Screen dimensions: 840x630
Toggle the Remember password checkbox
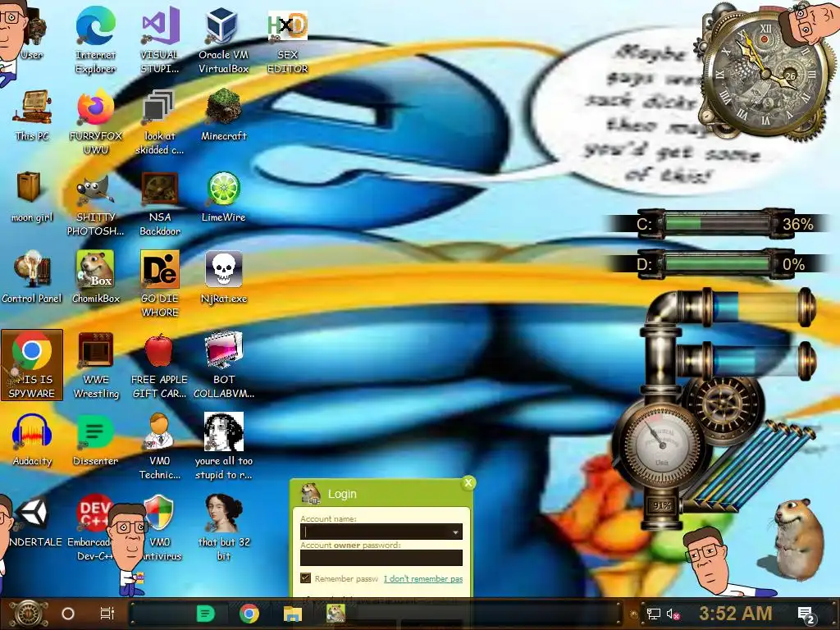tap(305, 578)
